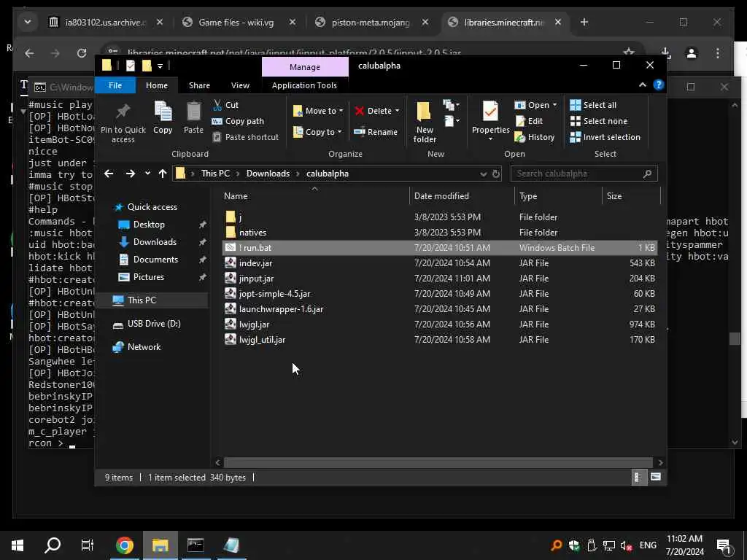Expand address bar history chevron
Image resolution: width=747 pixels, height=560 pixels.
484,174
